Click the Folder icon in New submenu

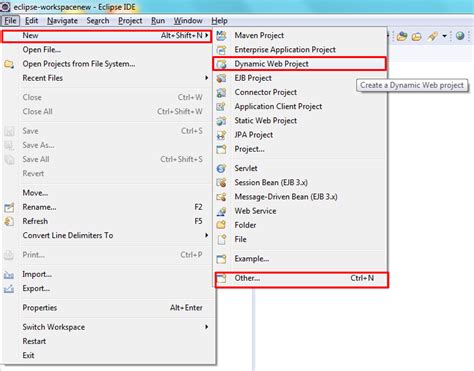(x=221, y=225)
